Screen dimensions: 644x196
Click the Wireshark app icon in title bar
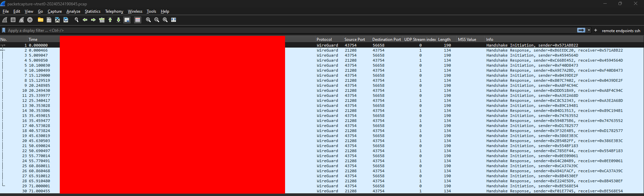click(3, 4)
